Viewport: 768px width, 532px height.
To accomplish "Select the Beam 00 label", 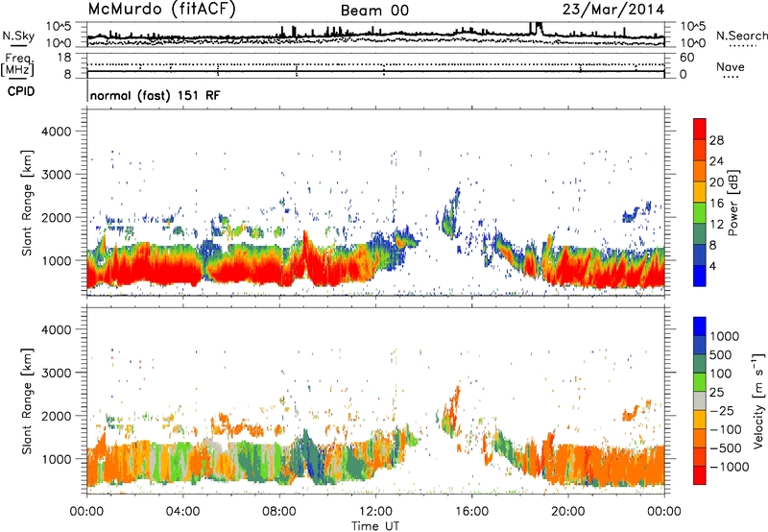I will (374, 11).
